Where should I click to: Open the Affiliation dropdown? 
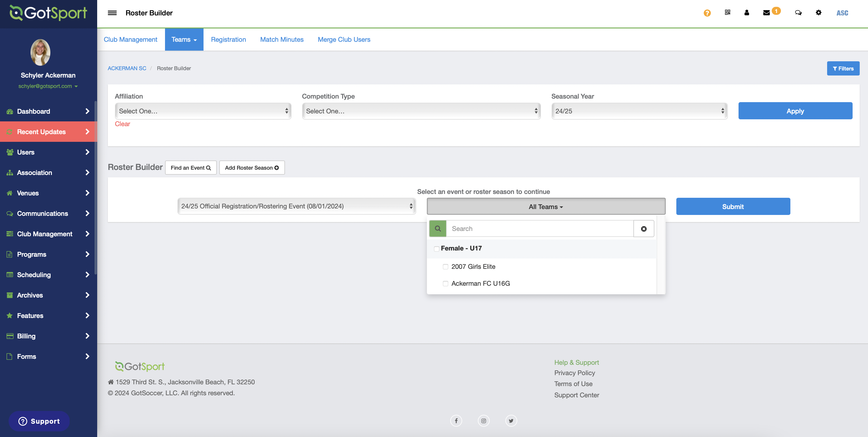[x=203, y=111]
